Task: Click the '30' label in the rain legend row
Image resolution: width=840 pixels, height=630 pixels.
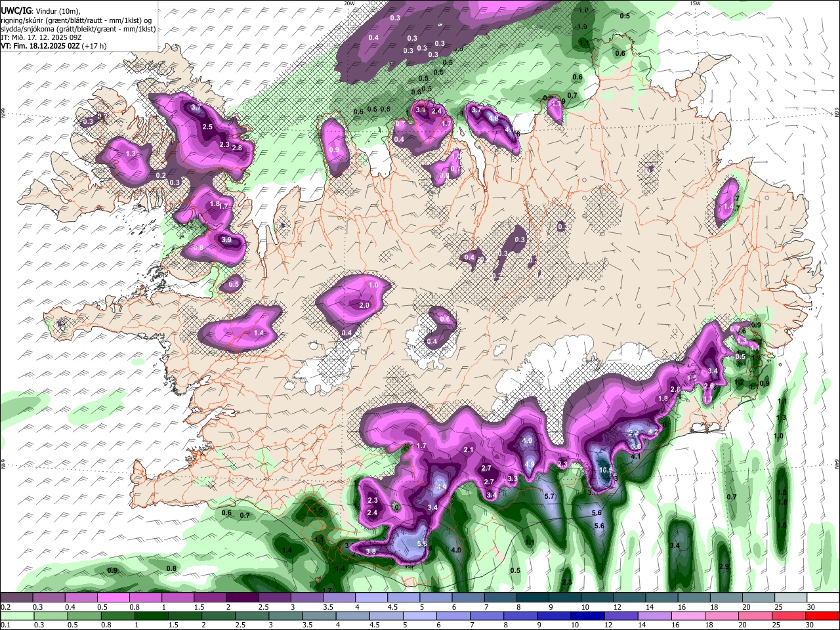Action: [x=809, y=625]
